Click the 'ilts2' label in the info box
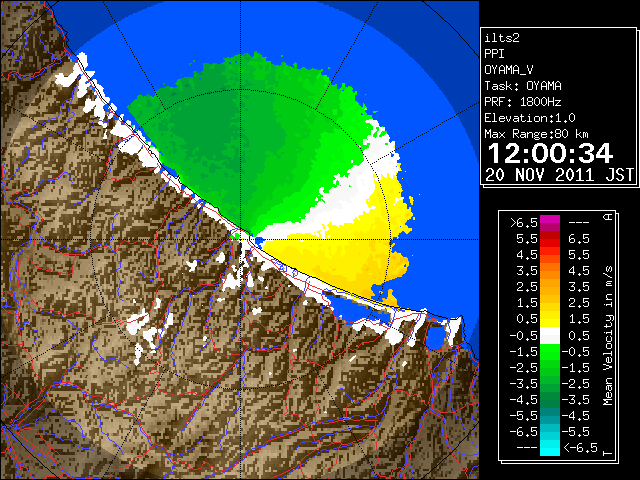640x480 pixels. tap(502, 38)
